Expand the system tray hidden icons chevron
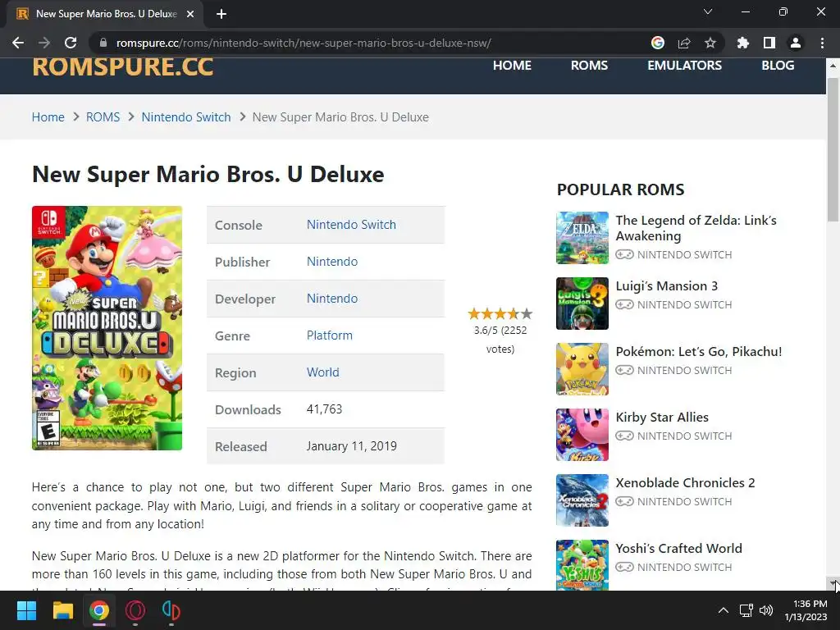The width and height of the screenshot is (840, 630). tap(724, 610)
